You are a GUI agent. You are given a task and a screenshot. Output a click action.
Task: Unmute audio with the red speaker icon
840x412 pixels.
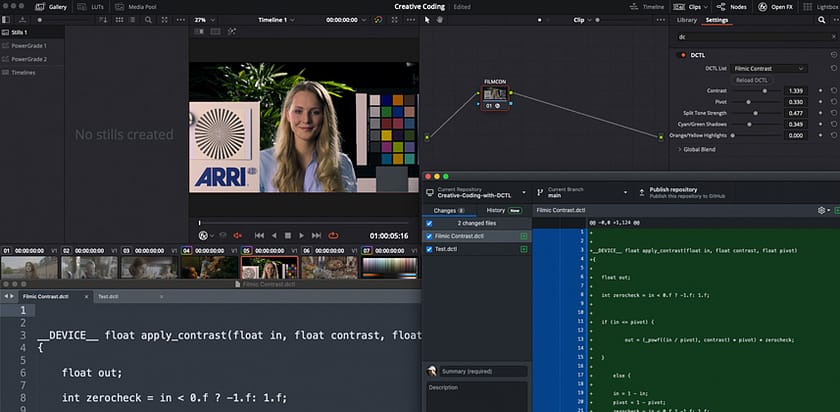tap(238, 236)
